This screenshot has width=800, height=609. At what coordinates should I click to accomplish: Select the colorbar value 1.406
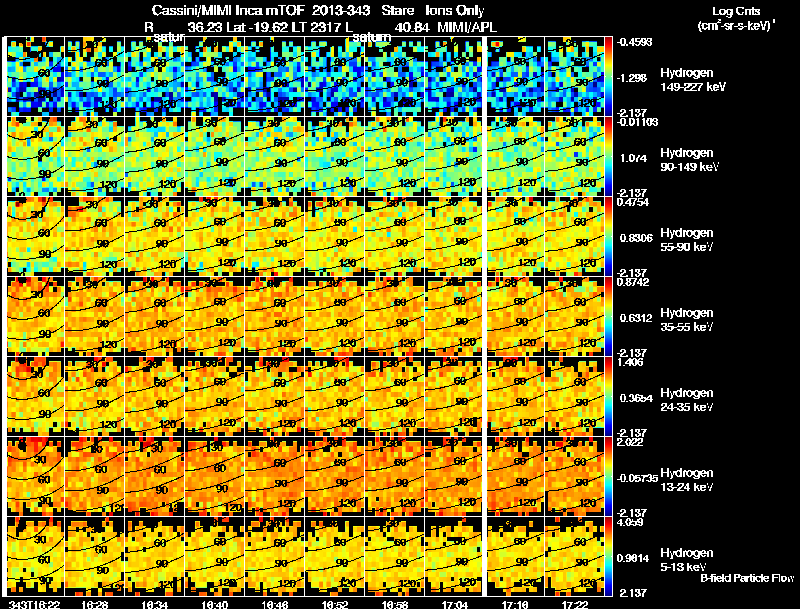[x=631, y=362]
